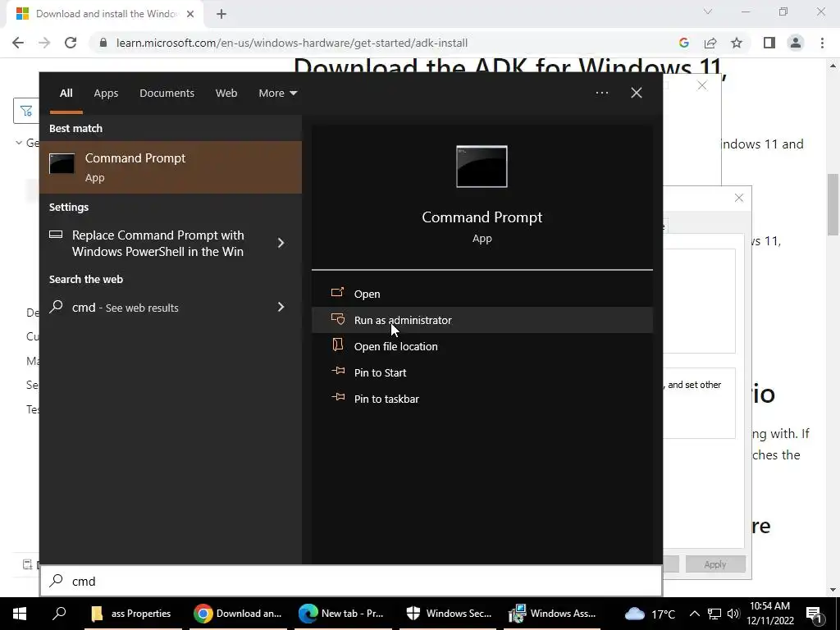This screenshot has height=630, width=840.
Task: Click the weather 17°C widget
Action: tap(650, 614)
